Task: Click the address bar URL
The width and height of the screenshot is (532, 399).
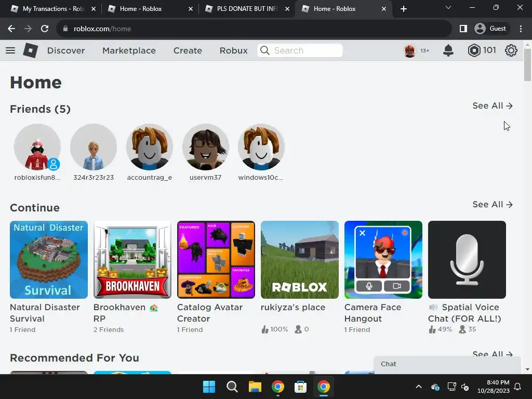Action: 102,29
